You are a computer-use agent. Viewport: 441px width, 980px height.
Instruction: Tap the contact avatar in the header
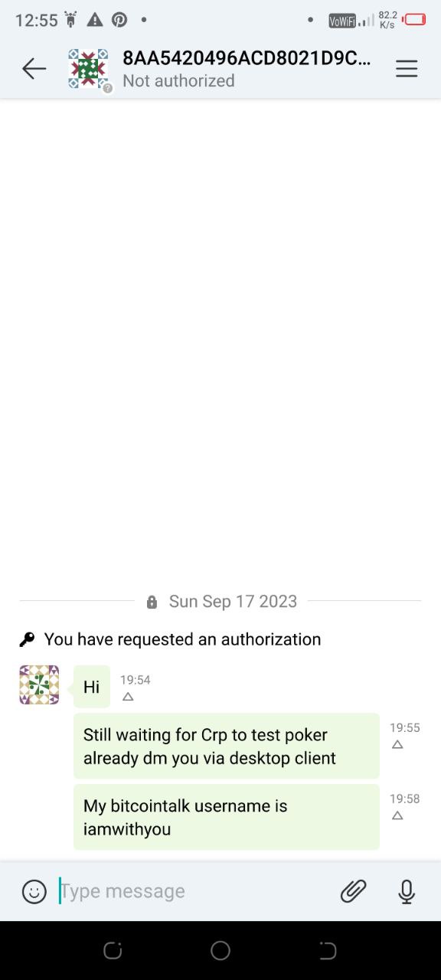(88, 69)
